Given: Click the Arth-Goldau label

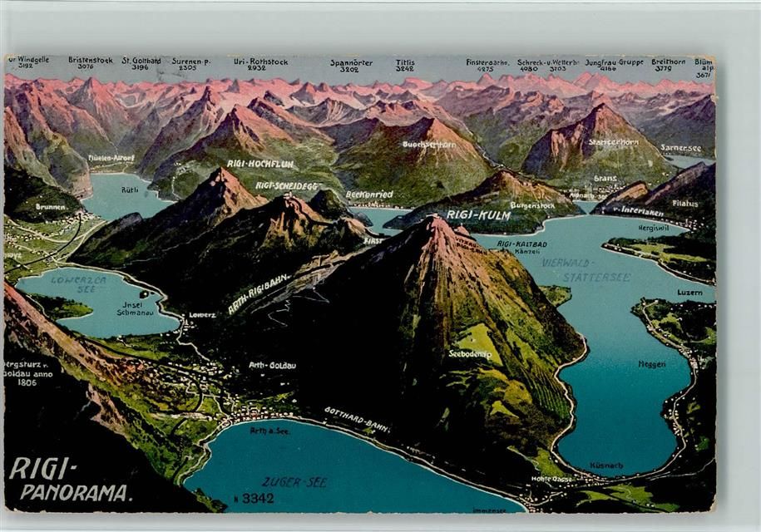Looking at the screenshot, I should coord(272,365).
